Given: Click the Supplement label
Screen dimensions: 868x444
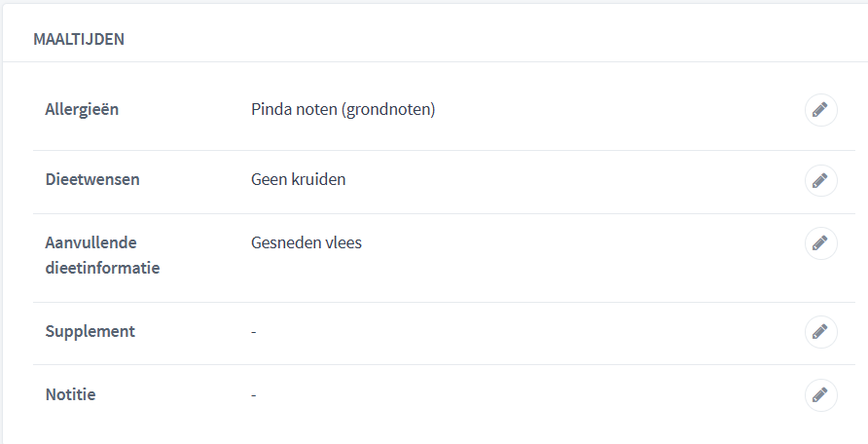Looking at the screenshot, I should click(x=90, y=331).
